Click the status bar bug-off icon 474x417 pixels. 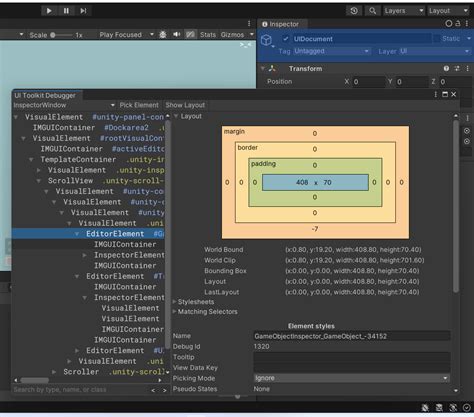tap(425, 407)
